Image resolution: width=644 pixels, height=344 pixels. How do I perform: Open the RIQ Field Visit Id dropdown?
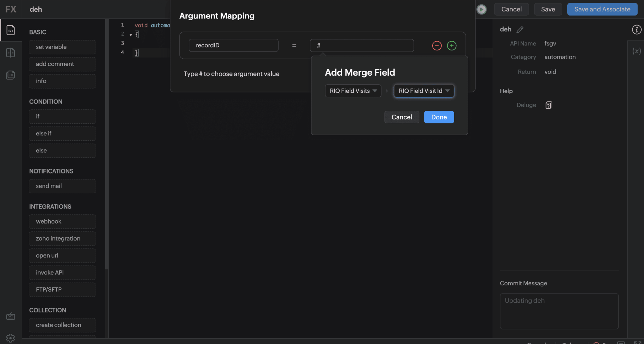tap(424, 91)
